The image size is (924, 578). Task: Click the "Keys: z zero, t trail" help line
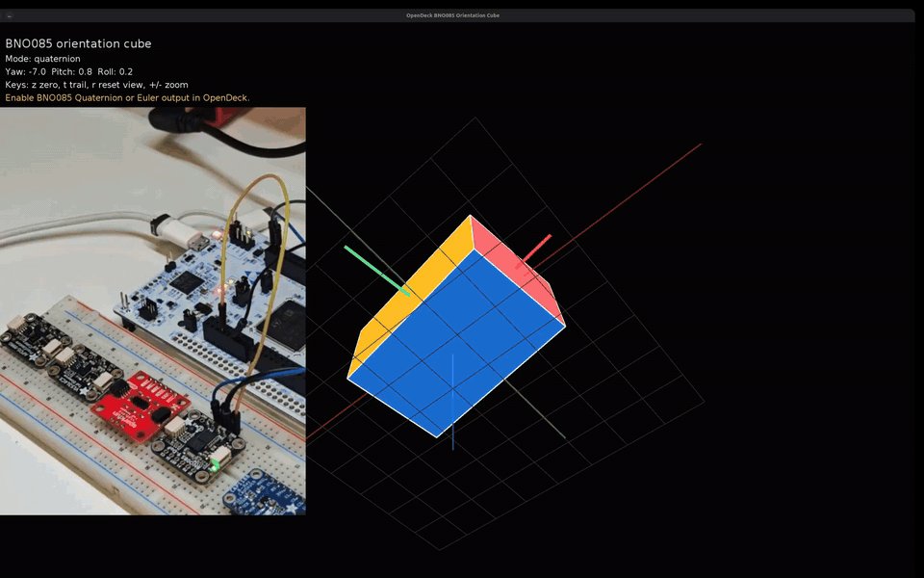[x=96, y=85]
